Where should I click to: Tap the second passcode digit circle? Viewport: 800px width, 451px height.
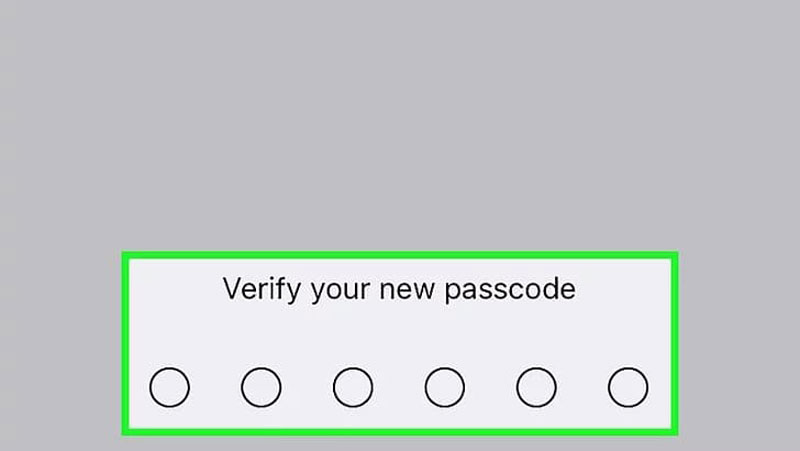click(x=261, y=387)
